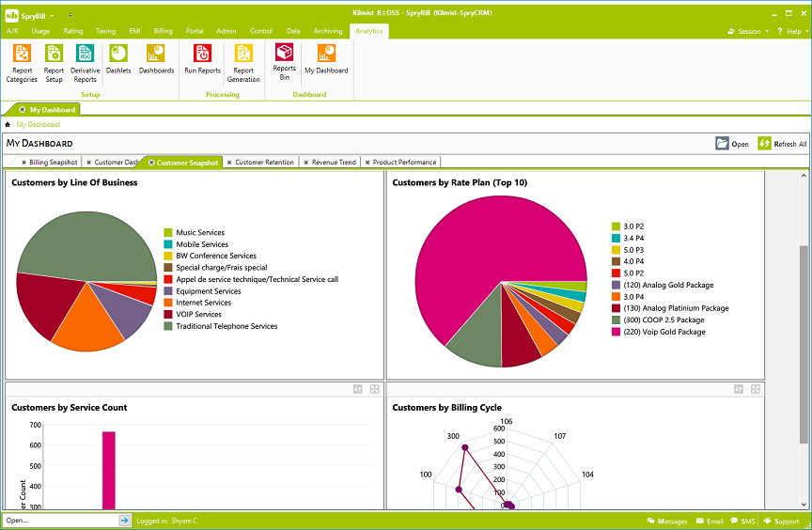
Task: Open My Dashboard from the ribbon
Action: 326,59
